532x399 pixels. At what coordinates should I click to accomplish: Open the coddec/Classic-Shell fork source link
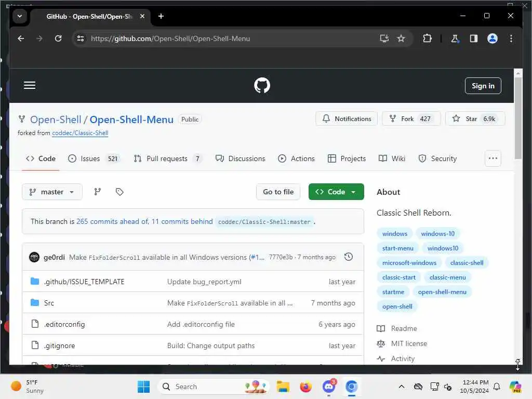80,133
